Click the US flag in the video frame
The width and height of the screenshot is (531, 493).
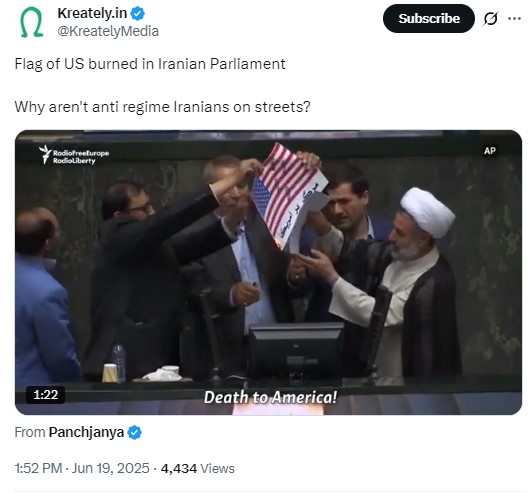(288, 196)
